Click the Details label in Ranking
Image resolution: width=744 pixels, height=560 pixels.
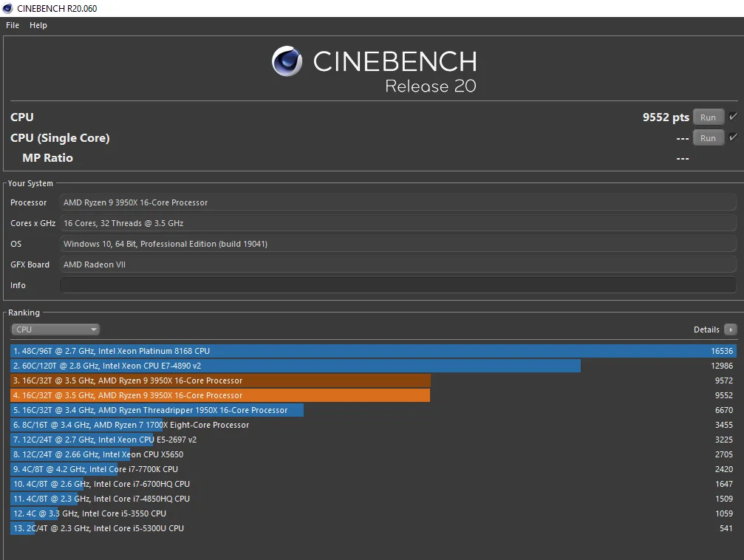(x=706, y=329)
